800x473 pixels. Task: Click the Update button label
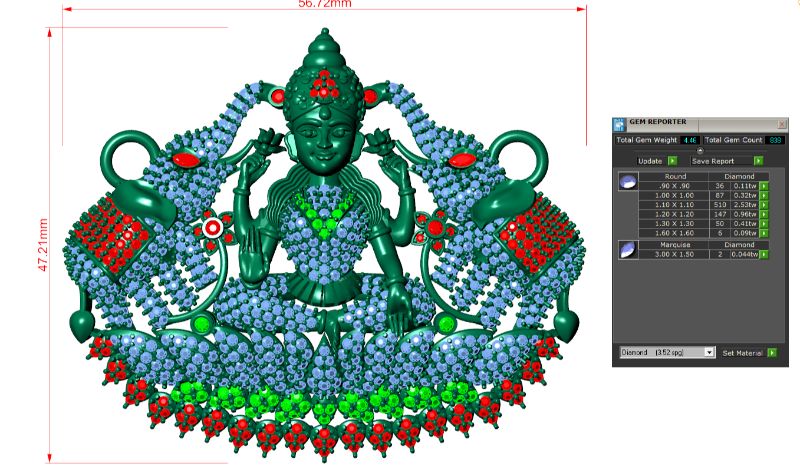coord(649,160)
